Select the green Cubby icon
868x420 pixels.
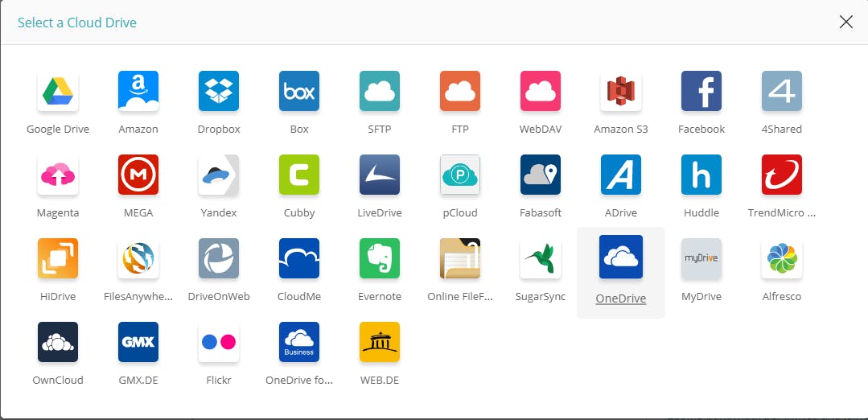tap(299, 175)
